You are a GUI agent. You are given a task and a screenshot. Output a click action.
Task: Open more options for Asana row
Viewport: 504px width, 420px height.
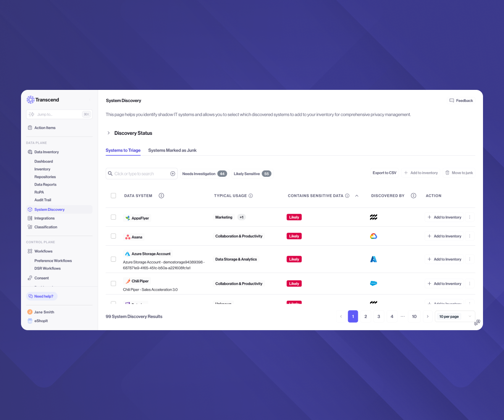click(x=470, y=236)
